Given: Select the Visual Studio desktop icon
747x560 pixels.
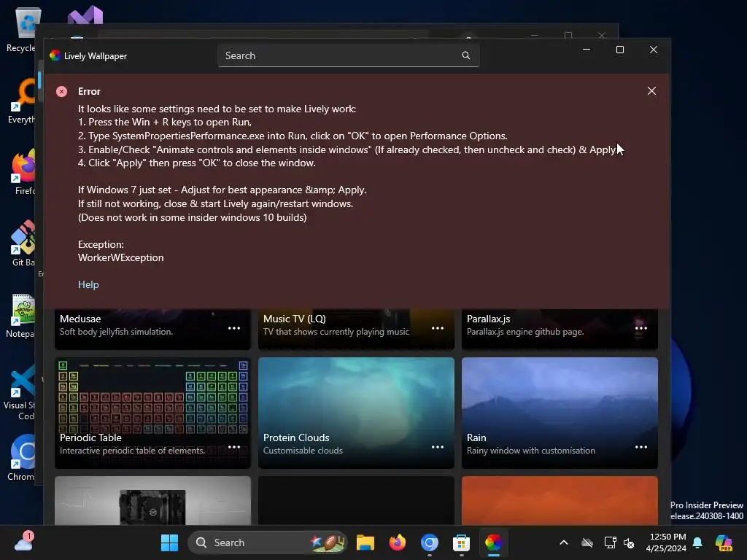Looking at the screenshot, I should click(85, 15).
